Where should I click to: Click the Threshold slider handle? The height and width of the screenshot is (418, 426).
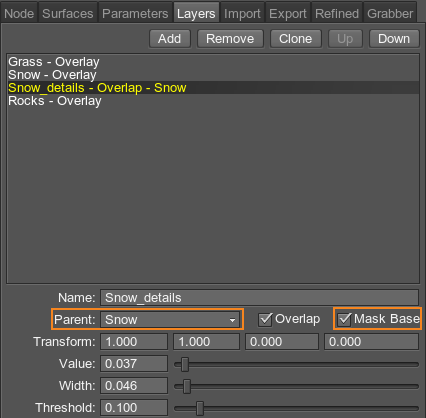click(200, 408)
